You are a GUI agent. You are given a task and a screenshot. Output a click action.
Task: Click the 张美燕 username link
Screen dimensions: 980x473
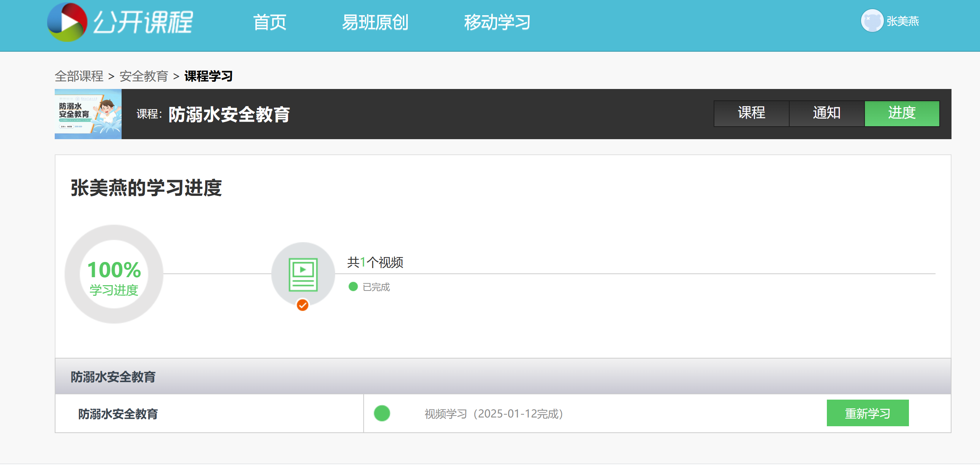[903, 21]
